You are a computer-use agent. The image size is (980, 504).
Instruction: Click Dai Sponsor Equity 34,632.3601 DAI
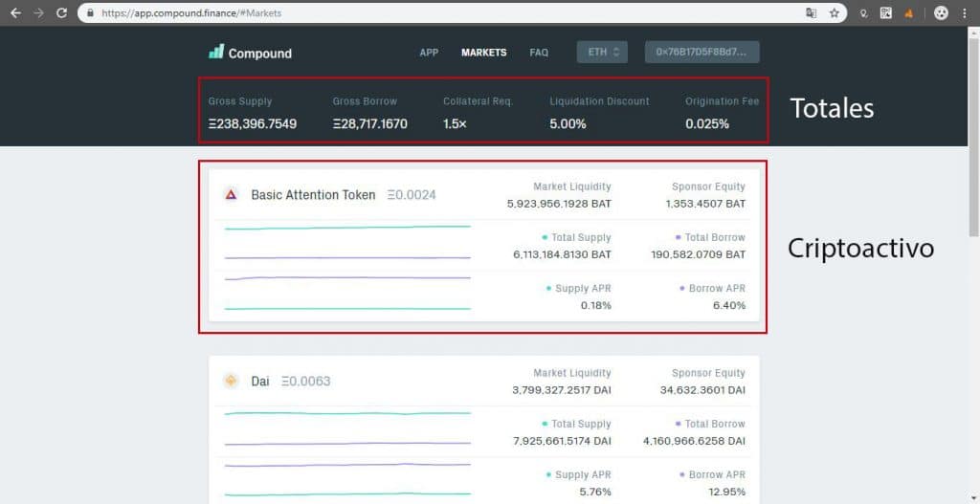(702, 389)
